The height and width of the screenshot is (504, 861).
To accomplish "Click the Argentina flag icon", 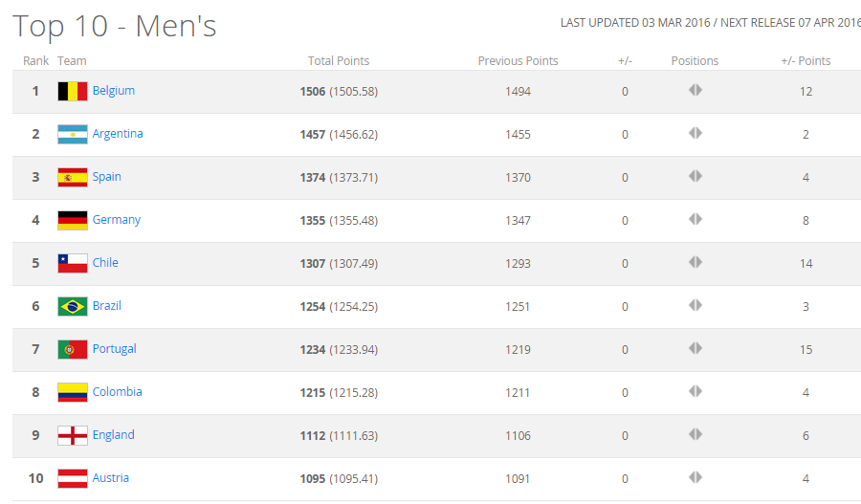I will tap(73, 135).
